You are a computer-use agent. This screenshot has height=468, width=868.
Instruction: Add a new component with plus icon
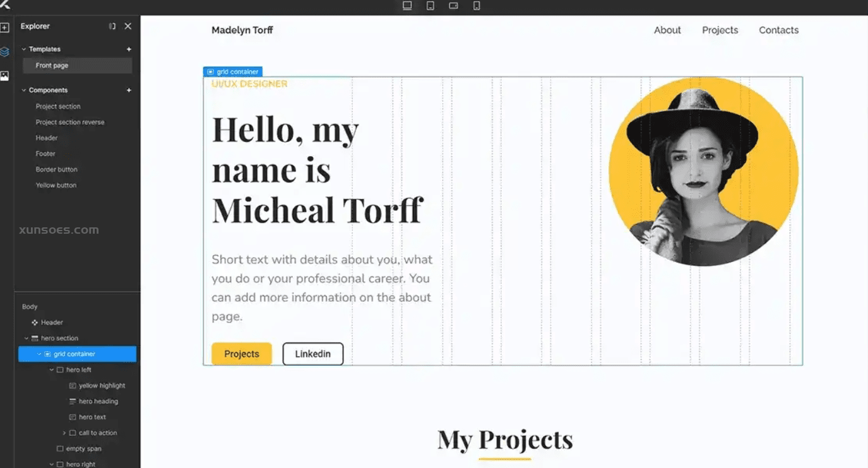(x=129, y=90)
